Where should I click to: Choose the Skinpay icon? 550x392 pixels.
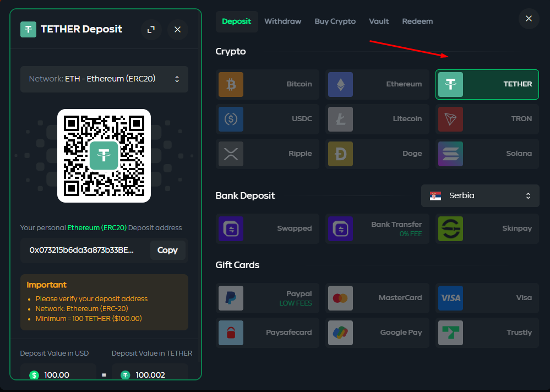coord(450,229)
